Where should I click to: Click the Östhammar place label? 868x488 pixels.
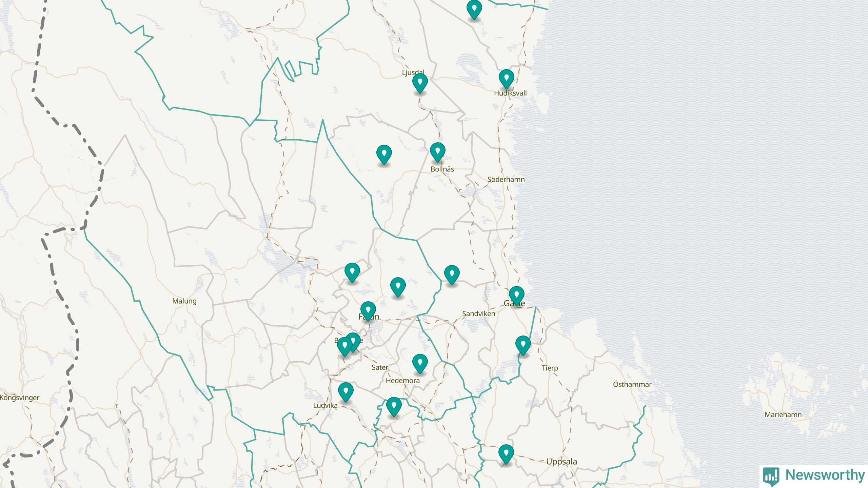coord(632,384)
